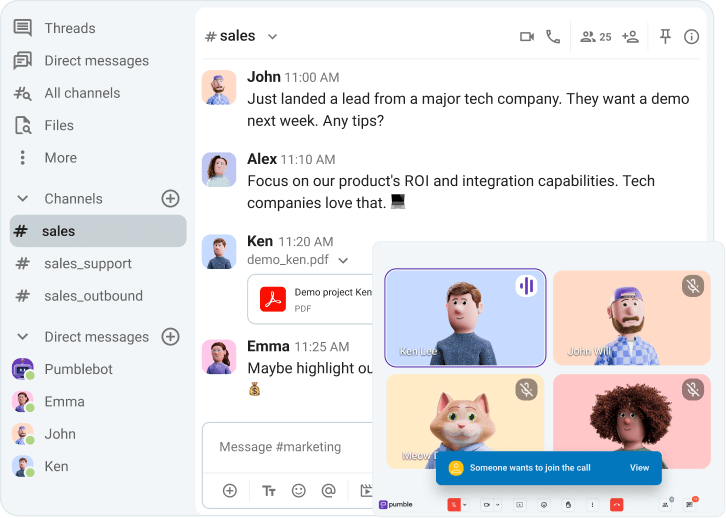The image size is (726, 518).
Task: Toggle text formatting in the composer
Action: point(269,491)
